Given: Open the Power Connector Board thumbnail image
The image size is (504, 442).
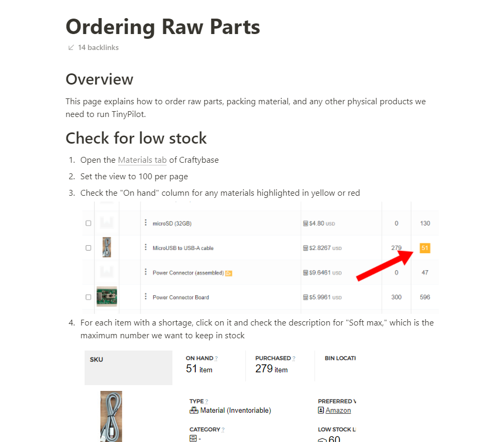Looking at the screenshot, I should pyautogui.click(x=107, y=296).
